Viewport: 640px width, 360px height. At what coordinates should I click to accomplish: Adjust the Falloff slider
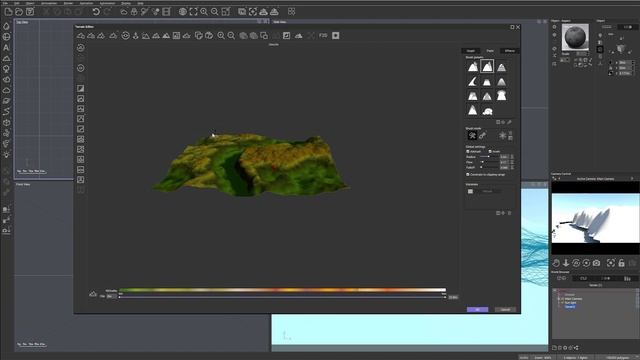pyautogui.click(x=489, y=167)
